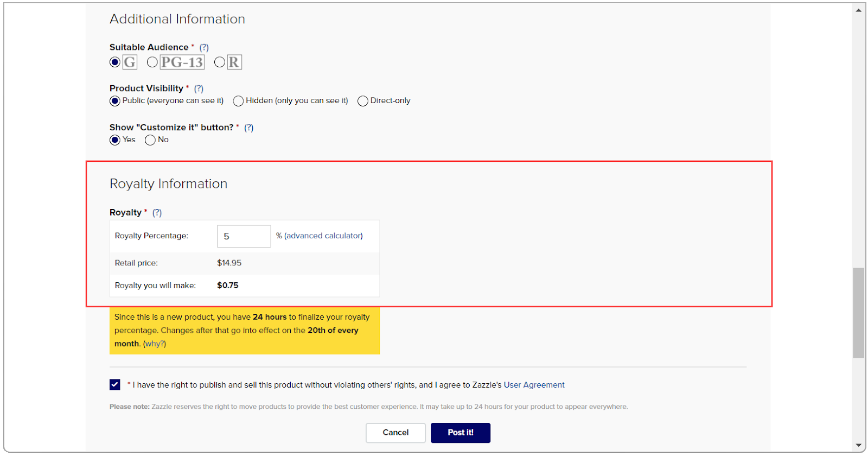Click the Royalty Information heading

click(169, 184)
